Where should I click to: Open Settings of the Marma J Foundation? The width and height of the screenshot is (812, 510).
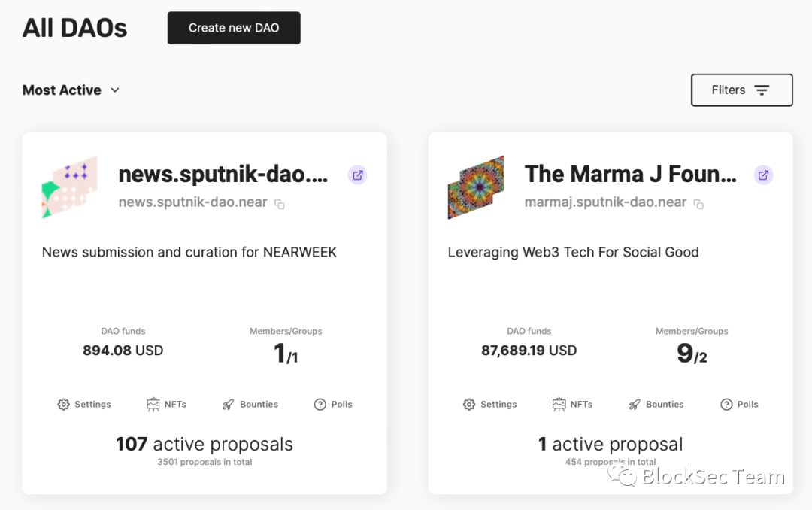coord(490,405)
